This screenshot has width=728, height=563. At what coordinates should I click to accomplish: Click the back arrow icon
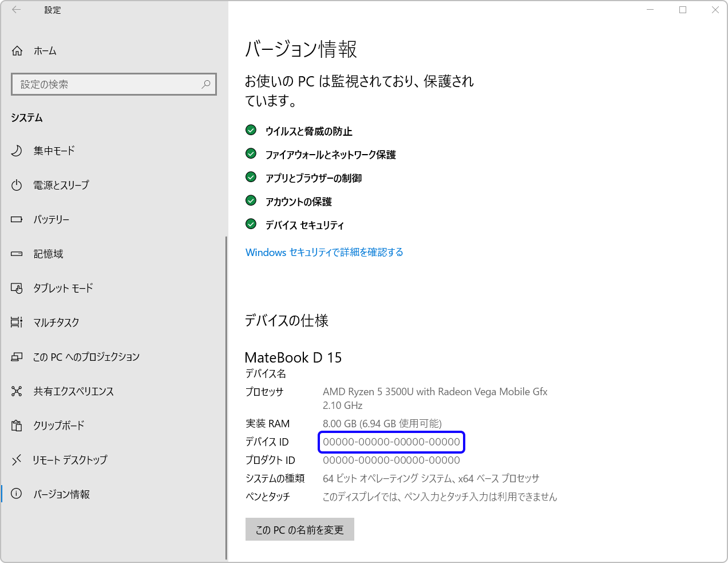click(16, 10)
